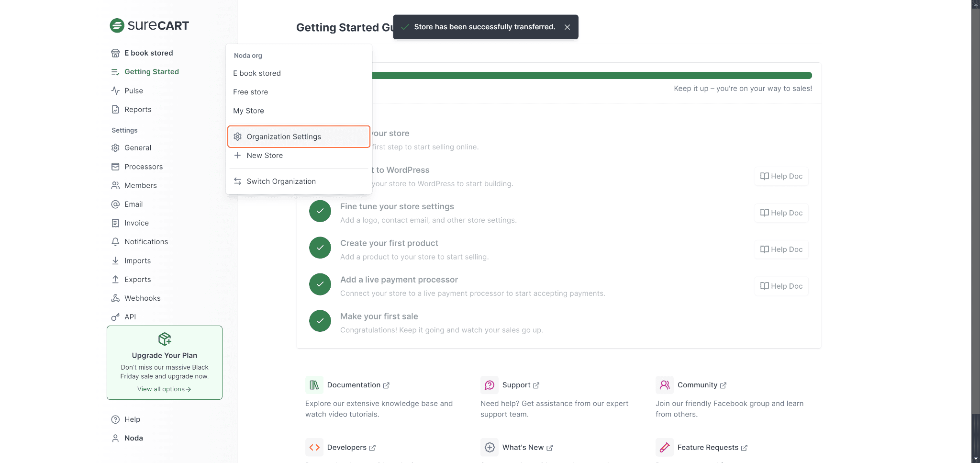The image size is (980, 463).
Task: Click the Pulse activity icon in sidebar
Action: click(x=115, y=90)
